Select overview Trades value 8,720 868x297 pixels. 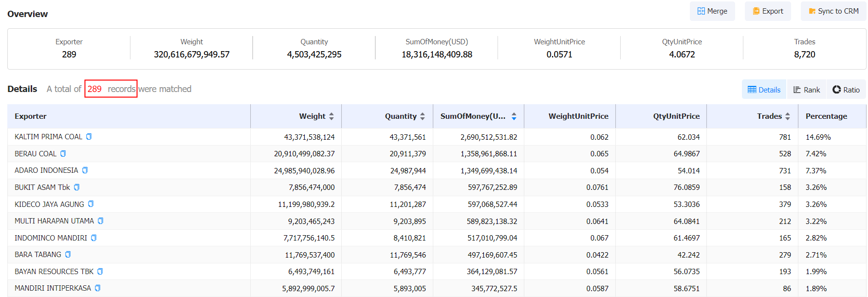(x=805, y=55)
